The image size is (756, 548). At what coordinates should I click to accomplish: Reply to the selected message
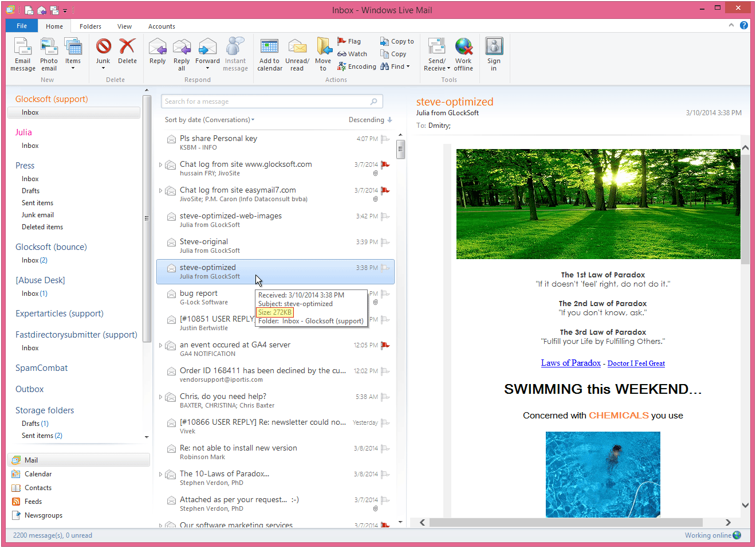157,52
